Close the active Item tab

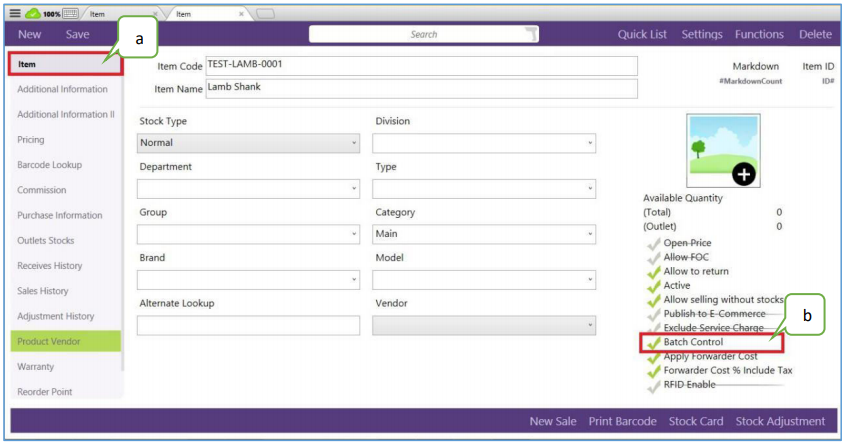241,14
